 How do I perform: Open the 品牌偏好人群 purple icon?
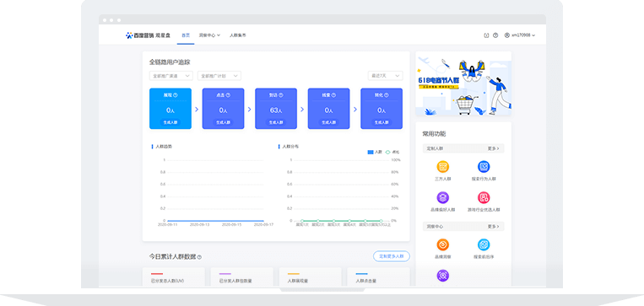[442, 198]
